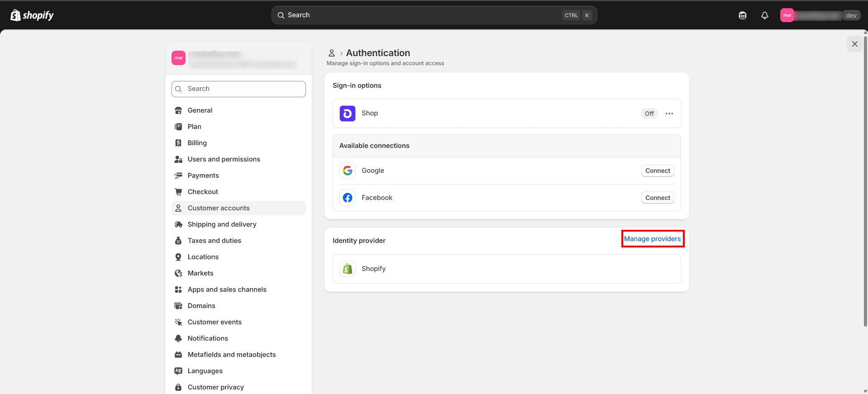Image resolution: width=868 pixels, height=394 pixels.
Task: Select Customer accounts in the sidebar
Action: (x=238, y=208)
